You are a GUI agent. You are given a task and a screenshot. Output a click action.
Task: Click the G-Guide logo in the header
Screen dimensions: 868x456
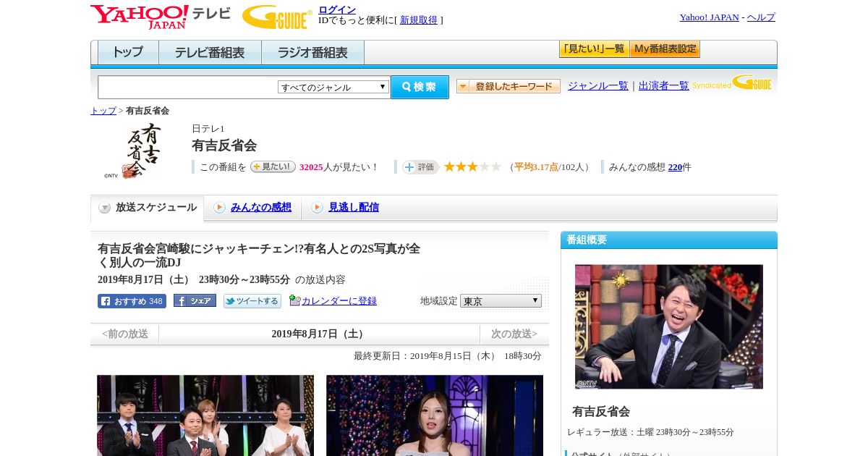coord(277,17)
